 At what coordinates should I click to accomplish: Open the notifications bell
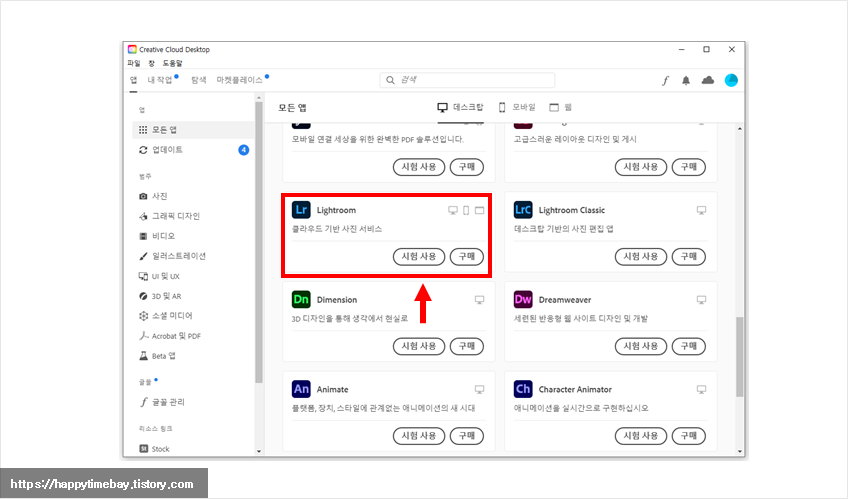click(x=686, y=81)
